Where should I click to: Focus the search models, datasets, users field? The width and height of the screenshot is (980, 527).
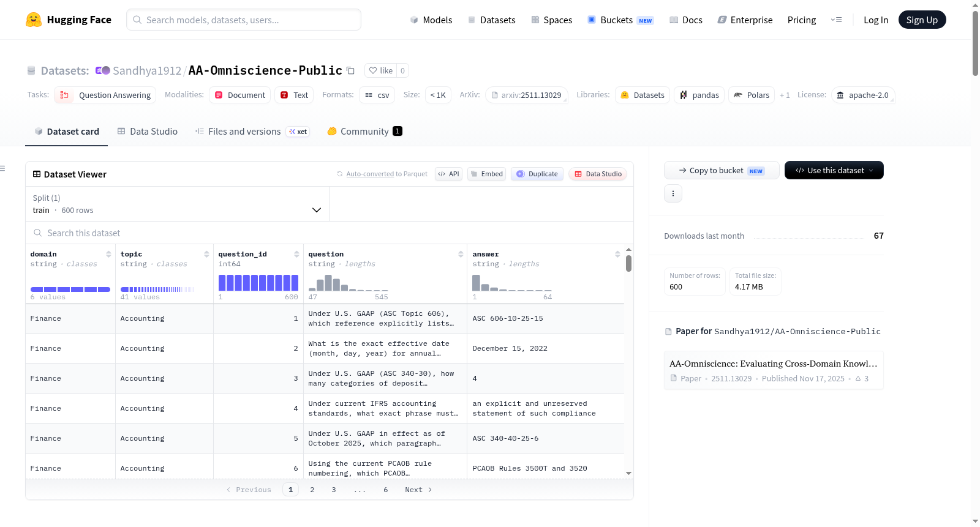tap(244, 20)
